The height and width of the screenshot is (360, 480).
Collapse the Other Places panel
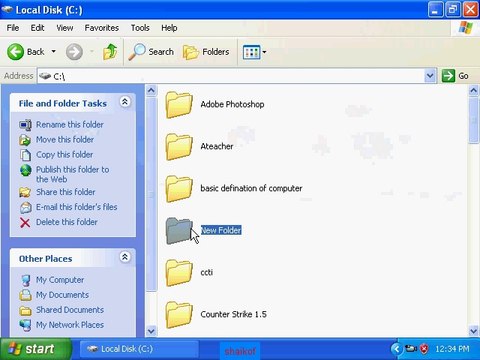point(125,257)
